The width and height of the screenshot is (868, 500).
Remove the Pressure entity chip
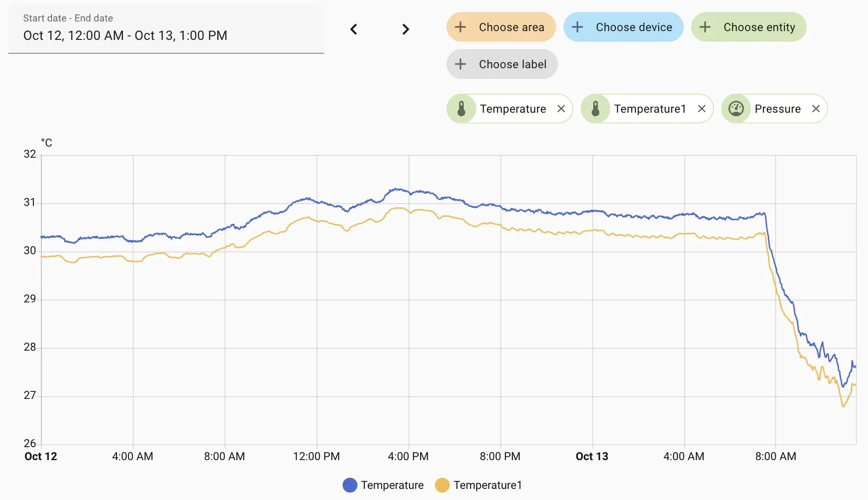click(x=816, y=109)
